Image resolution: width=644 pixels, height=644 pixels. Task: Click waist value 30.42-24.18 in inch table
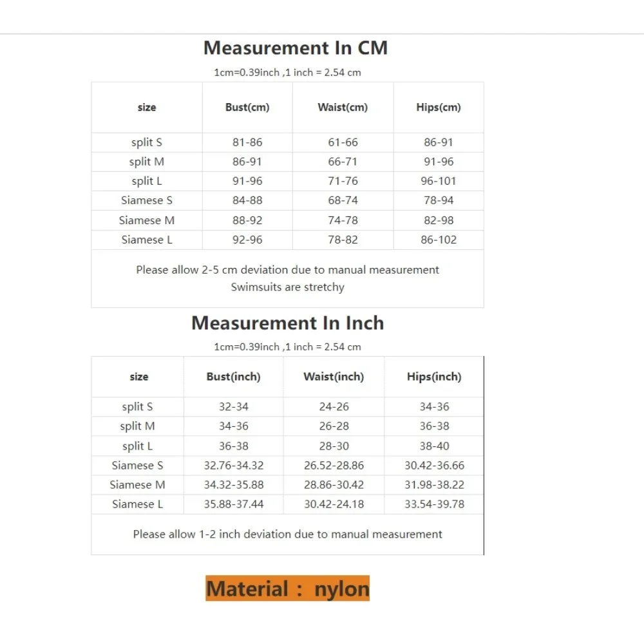334,504
